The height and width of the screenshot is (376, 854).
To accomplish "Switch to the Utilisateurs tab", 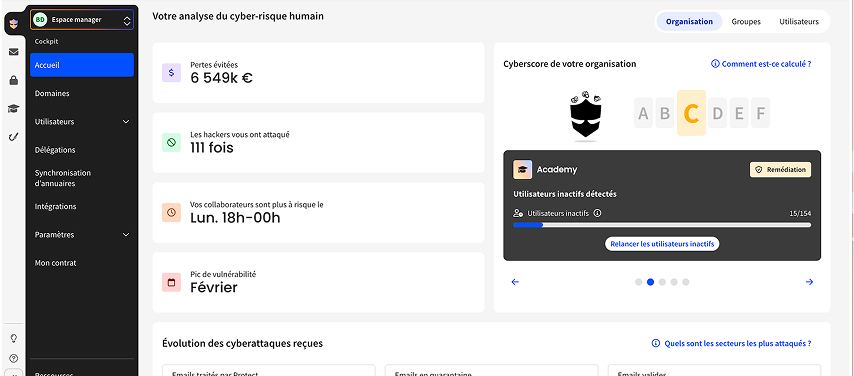I will (x=798, y=22).
